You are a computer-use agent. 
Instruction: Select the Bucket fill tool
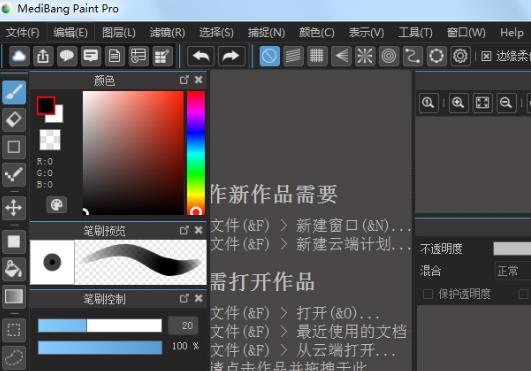tap(14, 269)
